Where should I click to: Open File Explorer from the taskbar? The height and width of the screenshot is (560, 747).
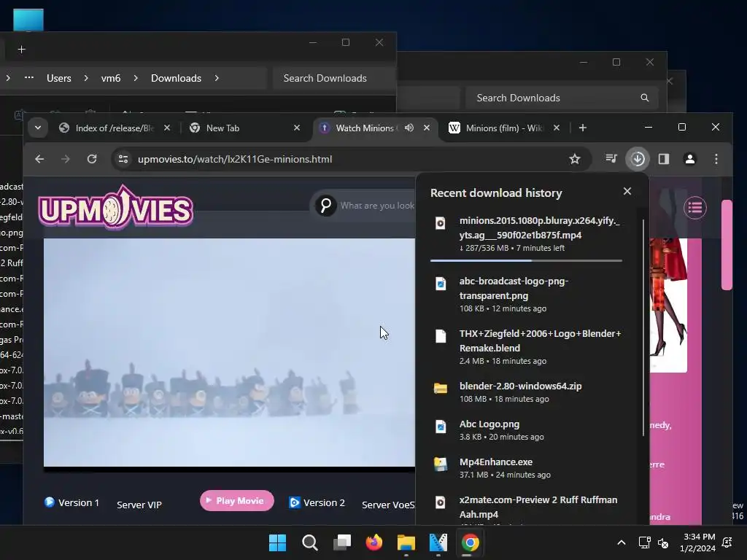pos(406,542)
